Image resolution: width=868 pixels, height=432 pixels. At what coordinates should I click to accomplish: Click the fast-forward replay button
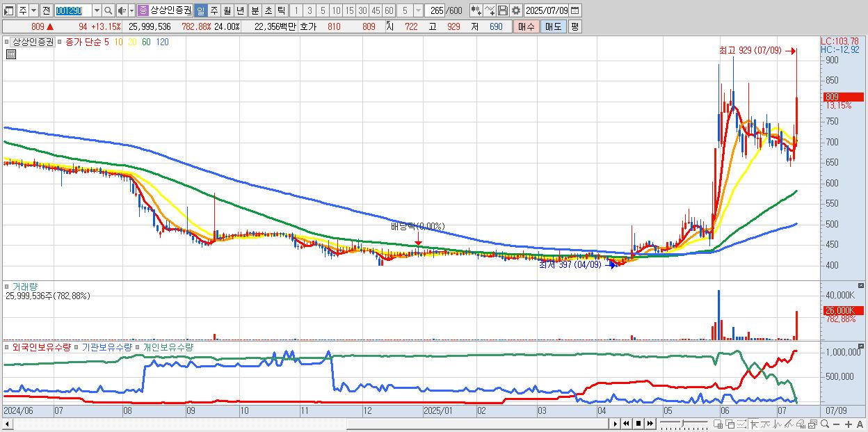point(650,423)
